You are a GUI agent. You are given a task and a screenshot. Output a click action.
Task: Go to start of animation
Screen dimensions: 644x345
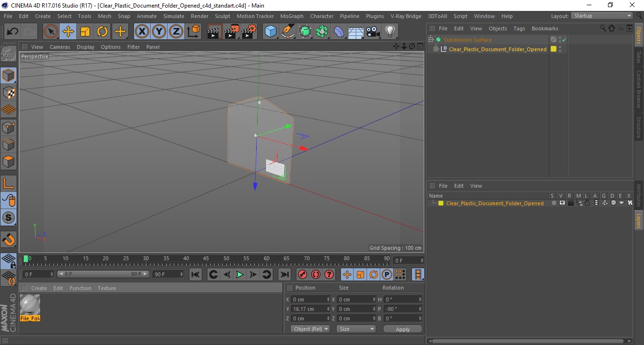195,274
